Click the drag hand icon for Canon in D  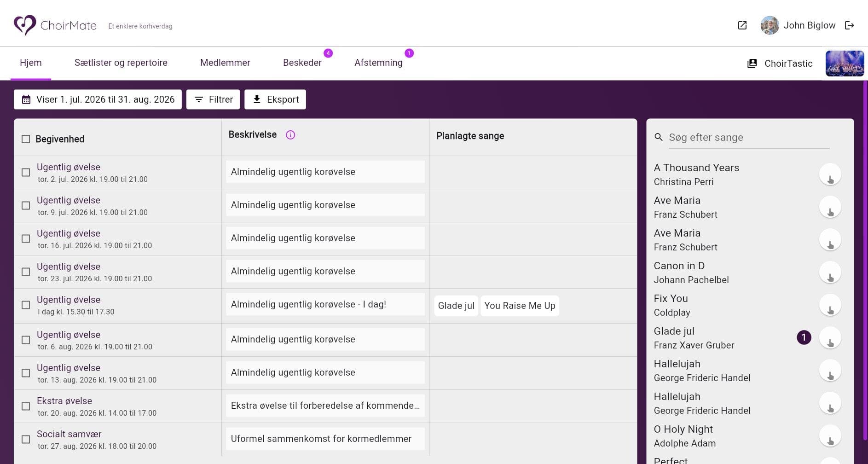pos(830,273)
